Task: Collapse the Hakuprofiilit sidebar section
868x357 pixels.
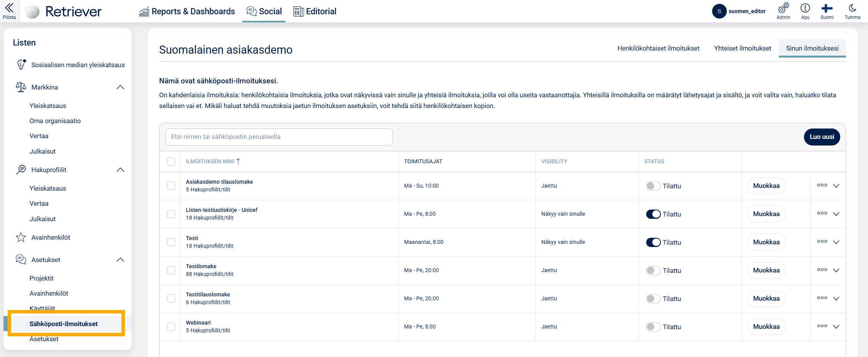Action: [120, 170]
